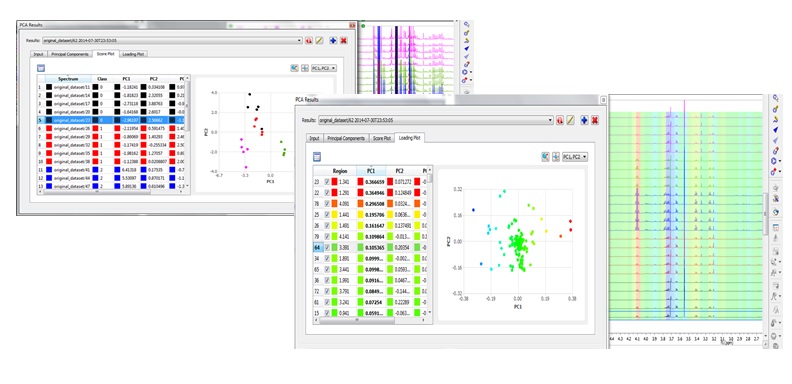This screenshot has width=792, height=384.
Task: Open the Input tab in the Score Plot window
Action: [x=38, y=54]
